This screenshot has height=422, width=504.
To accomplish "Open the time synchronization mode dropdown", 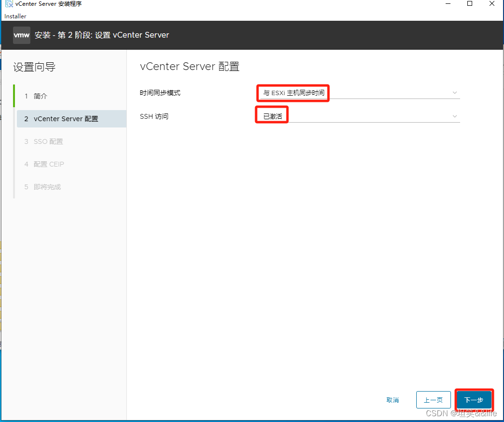I will click(360, 93).
